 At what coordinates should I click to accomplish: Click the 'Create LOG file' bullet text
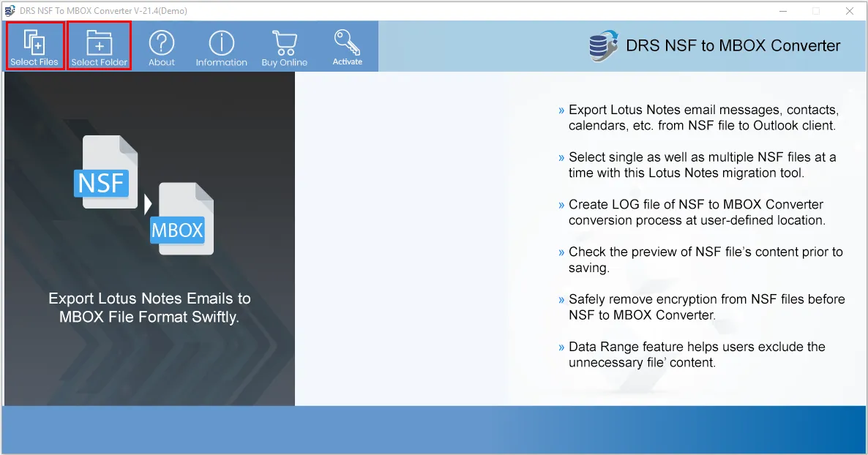pos(697,212)
